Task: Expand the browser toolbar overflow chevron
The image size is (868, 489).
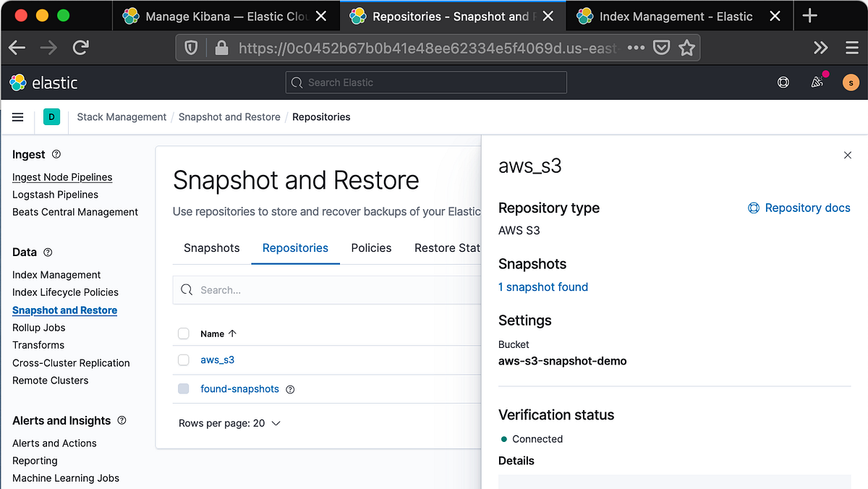Action: [820, 47]
